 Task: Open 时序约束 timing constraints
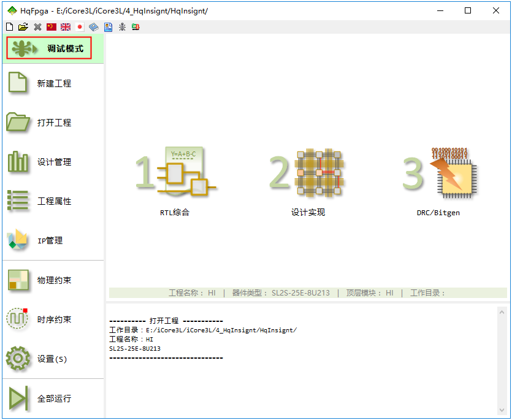[52, 319]
